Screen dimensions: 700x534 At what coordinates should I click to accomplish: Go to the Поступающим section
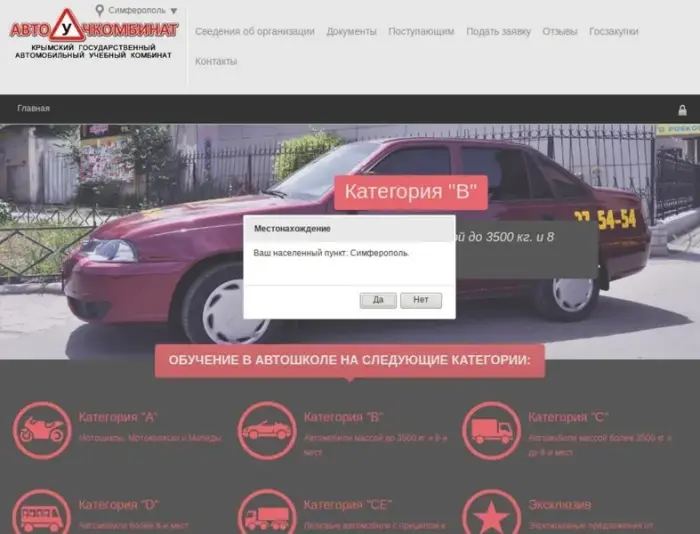click(x=421, y=32)
